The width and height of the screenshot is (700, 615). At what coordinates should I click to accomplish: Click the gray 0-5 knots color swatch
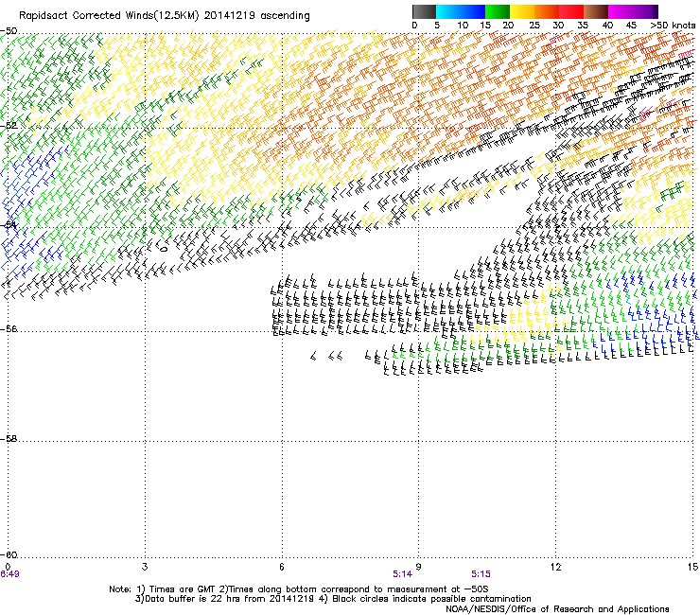tap(424, 11)
